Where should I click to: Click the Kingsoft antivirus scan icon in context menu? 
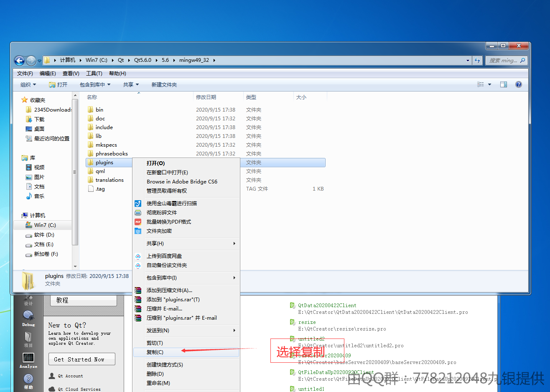click(138, 204)
